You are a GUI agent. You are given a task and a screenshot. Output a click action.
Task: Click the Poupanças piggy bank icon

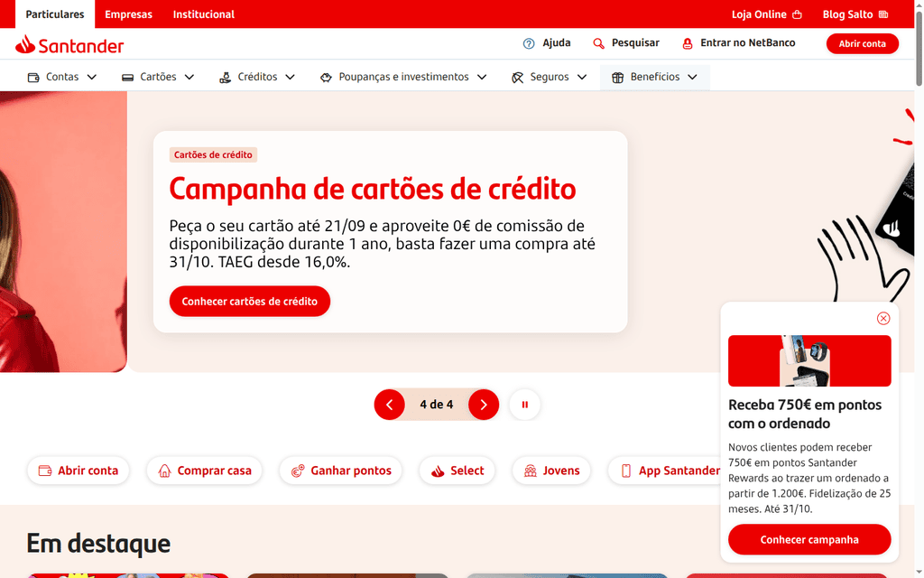[326, 78]
